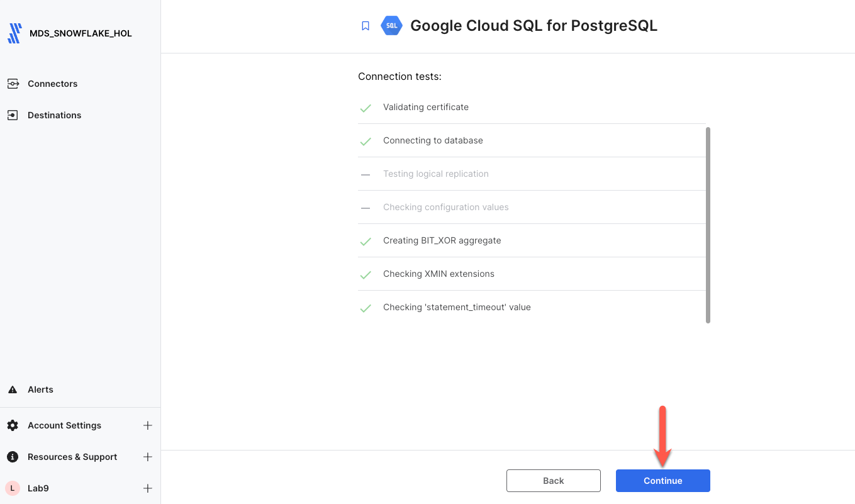Select the Testing logical replication row
Image resolution: width=855 pixels, height=504 pixels.
[x=435, y=174]
